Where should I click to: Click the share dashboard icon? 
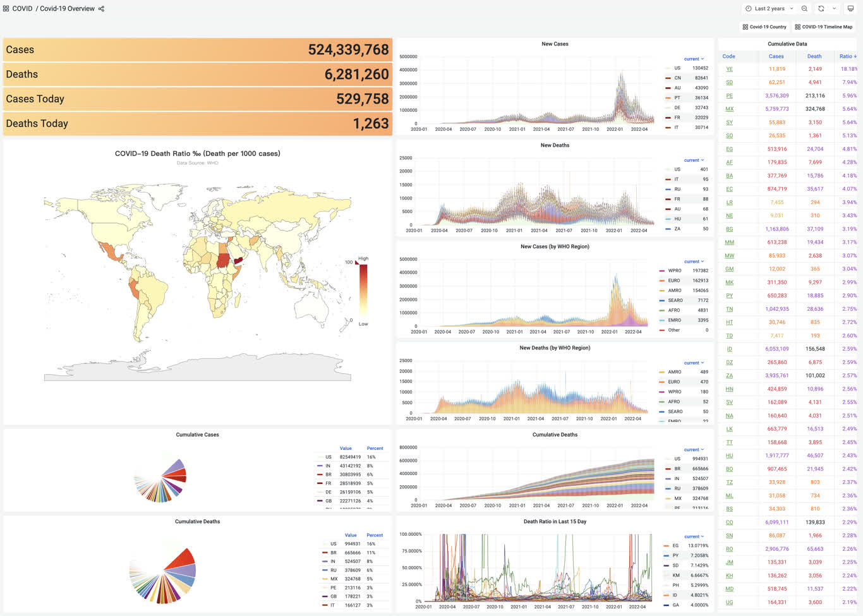(101, 9)
